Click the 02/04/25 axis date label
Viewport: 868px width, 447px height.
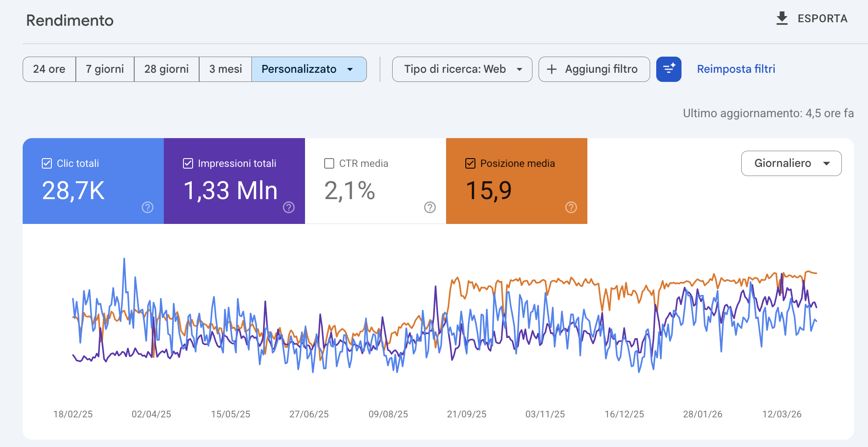151,414
